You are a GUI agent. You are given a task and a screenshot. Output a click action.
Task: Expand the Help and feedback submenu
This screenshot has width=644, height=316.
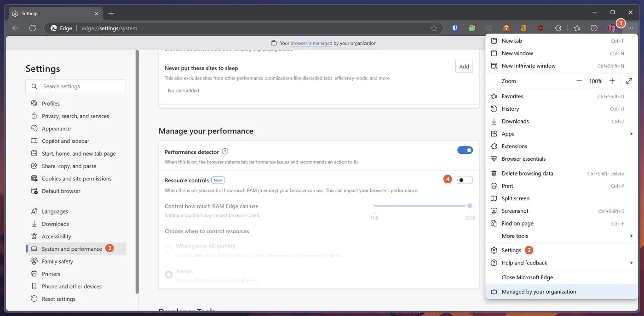(562, 263)
